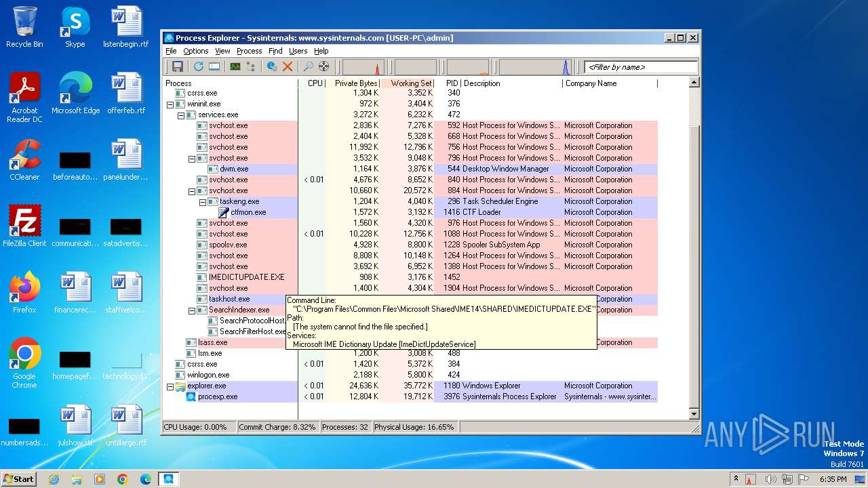Click the CPU Usage status bar entry
868x488 pixels.
click(x=199, y=427)
